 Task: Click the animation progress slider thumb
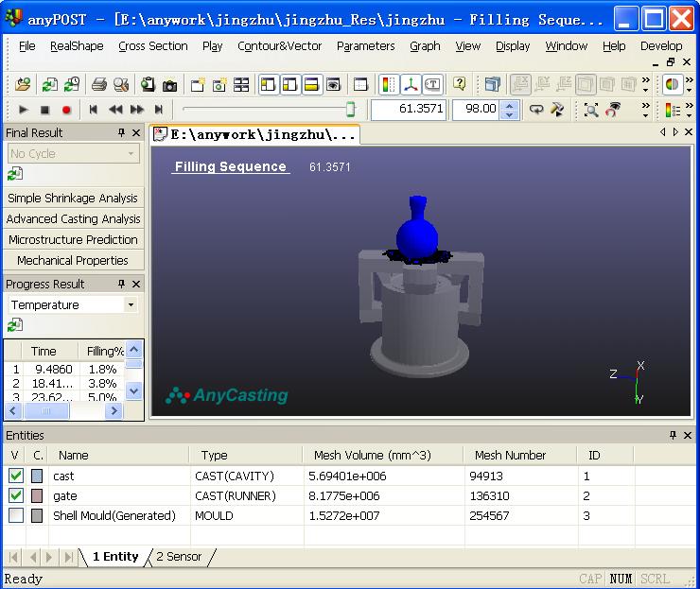pyautogui.click(x=350, y=109)
